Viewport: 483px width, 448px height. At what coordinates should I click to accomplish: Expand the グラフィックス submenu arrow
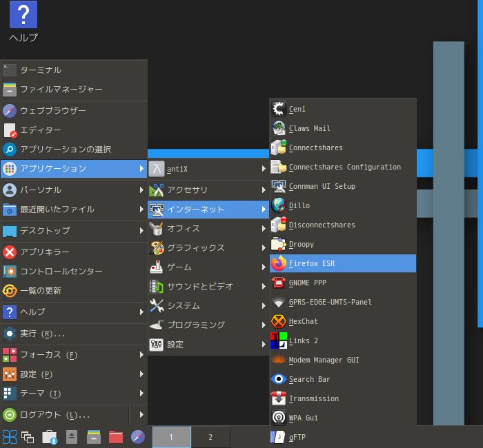click(x=264, y=247)
